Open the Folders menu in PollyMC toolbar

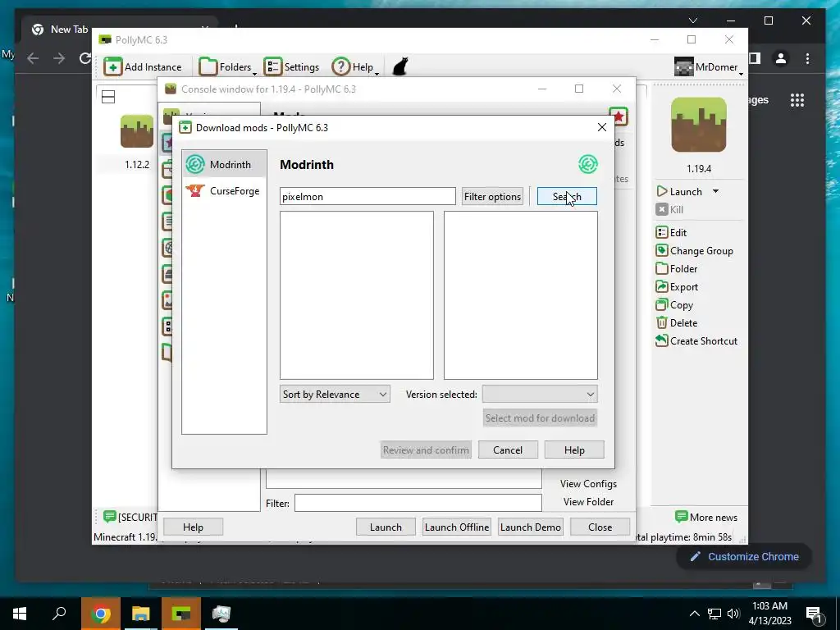(x=228, y=67)
